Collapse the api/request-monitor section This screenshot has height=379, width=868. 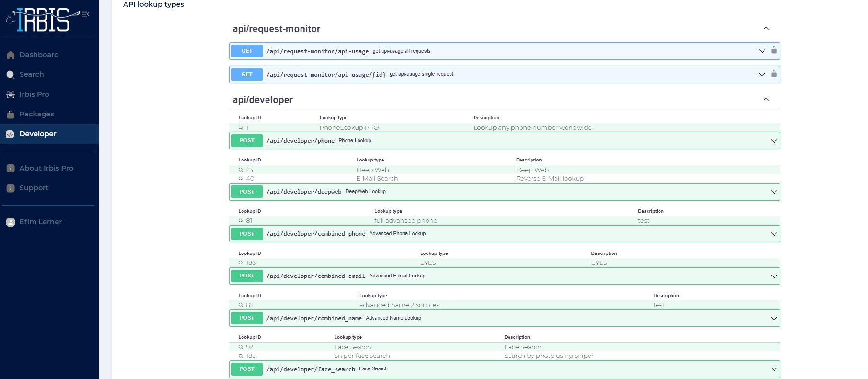pos(766,29)
